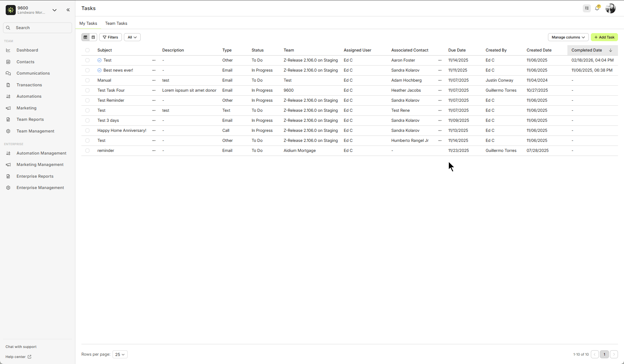624x364 pixels.
Task: Select the checkbox for the Manual task row
Action: point(87,80)
